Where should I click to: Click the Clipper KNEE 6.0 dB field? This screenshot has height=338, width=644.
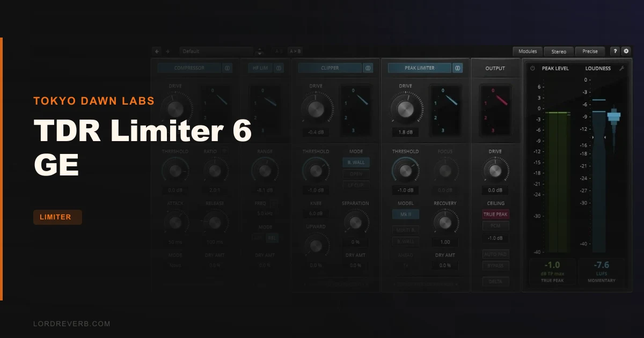coord(316,213)
